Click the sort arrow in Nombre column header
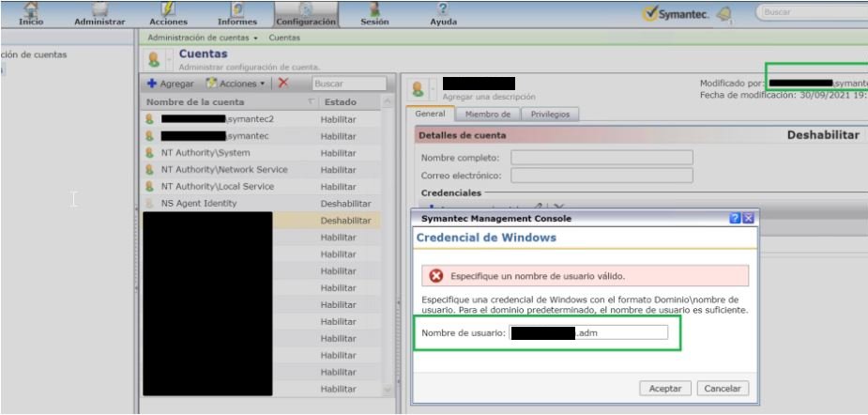 312,102
